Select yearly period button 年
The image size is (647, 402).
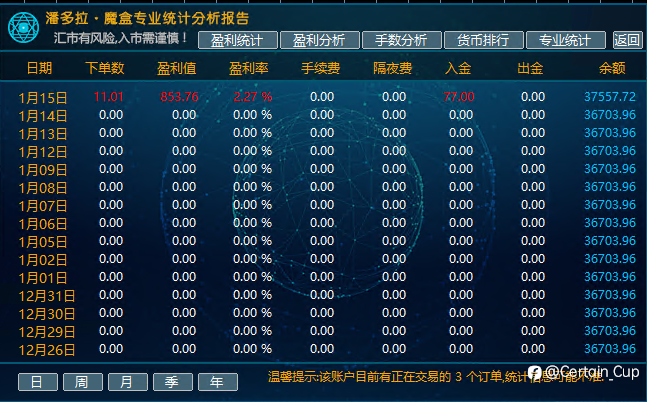(x=217, y=382)
